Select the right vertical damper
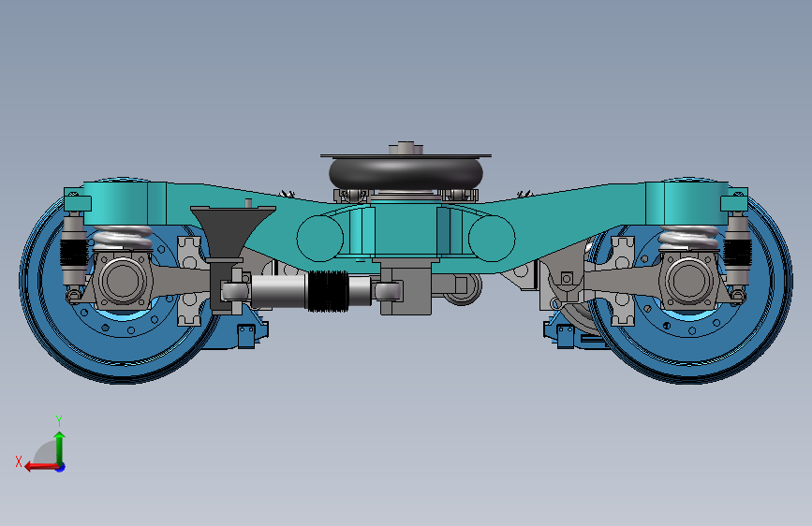This screenshot has width=812, height=526. [x=737, y=251]
